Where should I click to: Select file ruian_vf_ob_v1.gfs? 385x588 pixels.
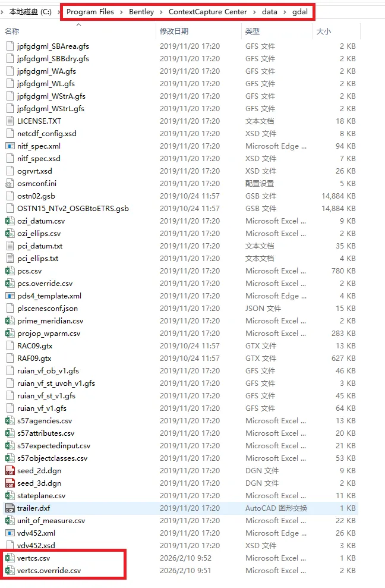(x=48, y=371)
